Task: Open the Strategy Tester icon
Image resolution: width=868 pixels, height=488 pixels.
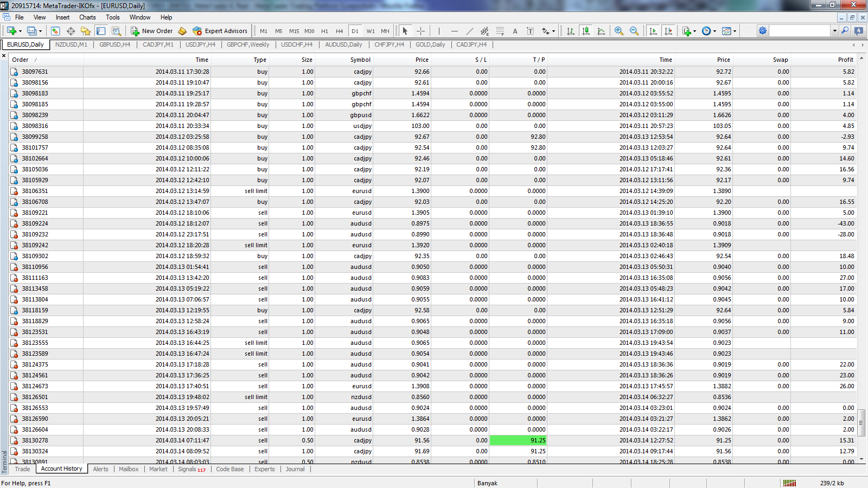Action: [116, 31]
